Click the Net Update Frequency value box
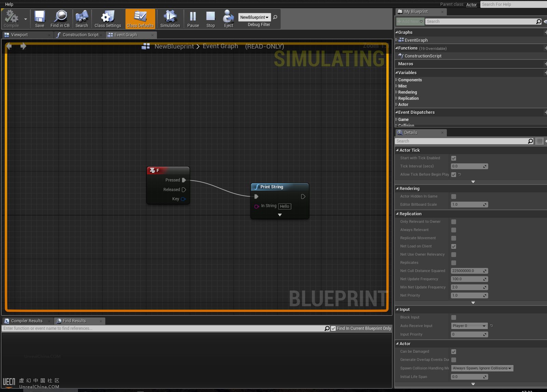 coord(469,279)
